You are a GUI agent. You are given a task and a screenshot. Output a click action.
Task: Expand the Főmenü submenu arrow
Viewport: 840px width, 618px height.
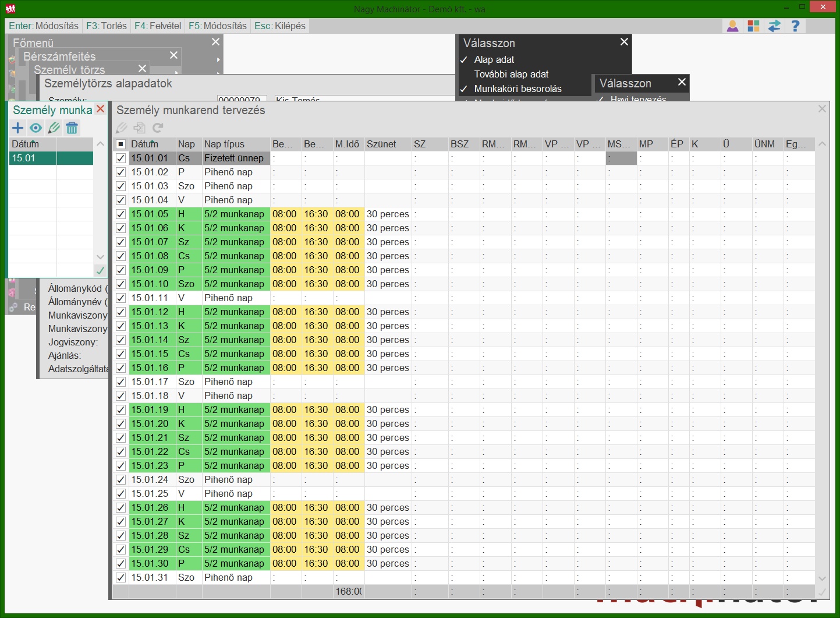pos(218,59)
